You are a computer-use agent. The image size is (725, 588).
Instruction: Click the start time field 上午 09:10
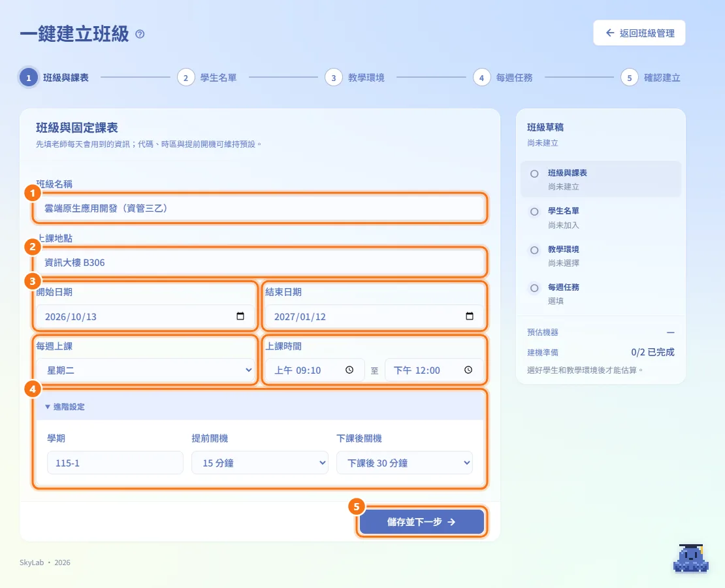pyautogui.click(x=315, y=370)
